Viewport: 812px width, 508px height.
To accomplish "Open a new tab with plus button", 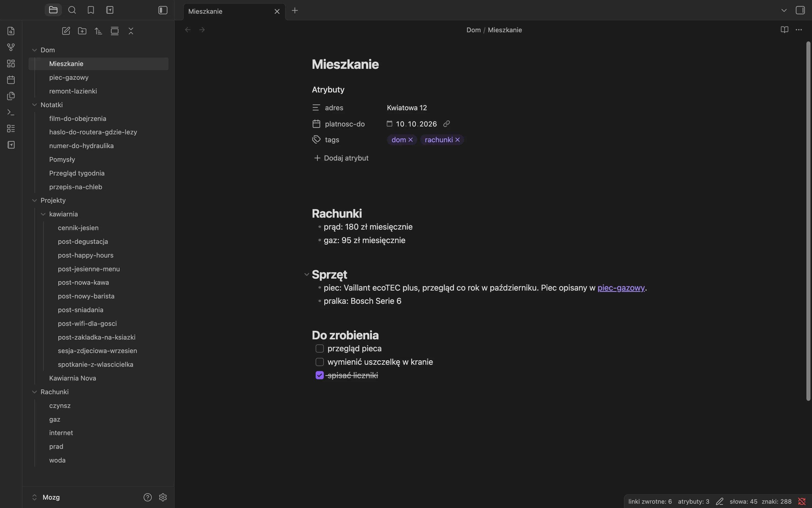I will pyautogui.click(x=295, y=11).
